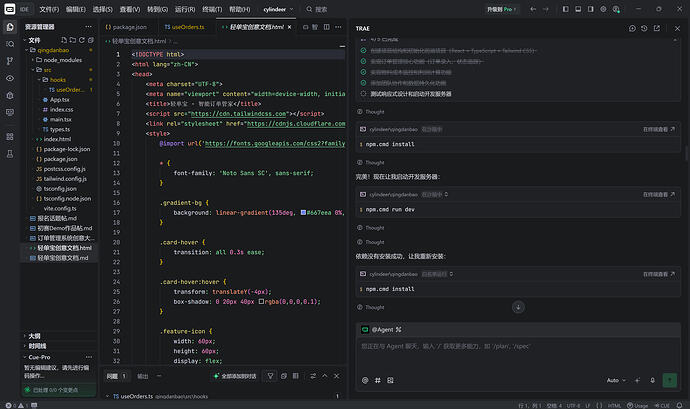The image size is (690, 409).
Task: Select the @Agent chip in chat
Action: (x=381, y=329)
